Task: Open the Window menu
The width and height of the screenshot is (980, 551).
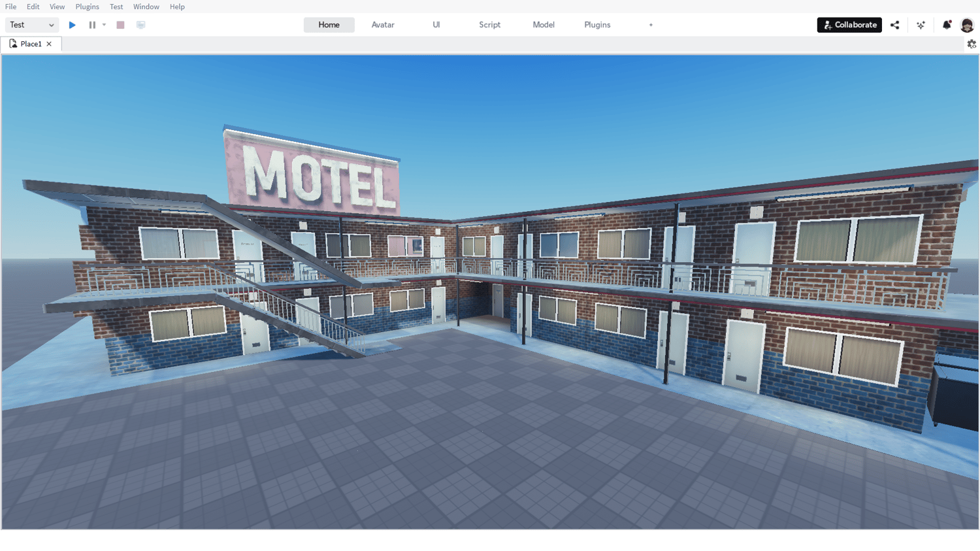Action: pyautogui.click(x=146, y=7)
